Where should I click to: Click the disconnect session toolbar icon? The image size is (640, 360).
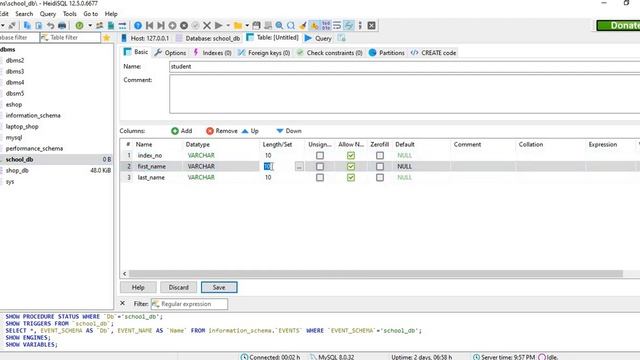coord(12,25)
